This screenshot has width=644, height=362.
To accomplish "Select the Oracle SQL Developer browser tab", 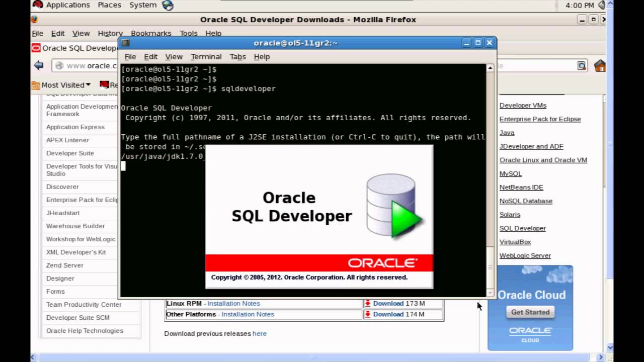I will pyautogui.click(x=74, y=48).
